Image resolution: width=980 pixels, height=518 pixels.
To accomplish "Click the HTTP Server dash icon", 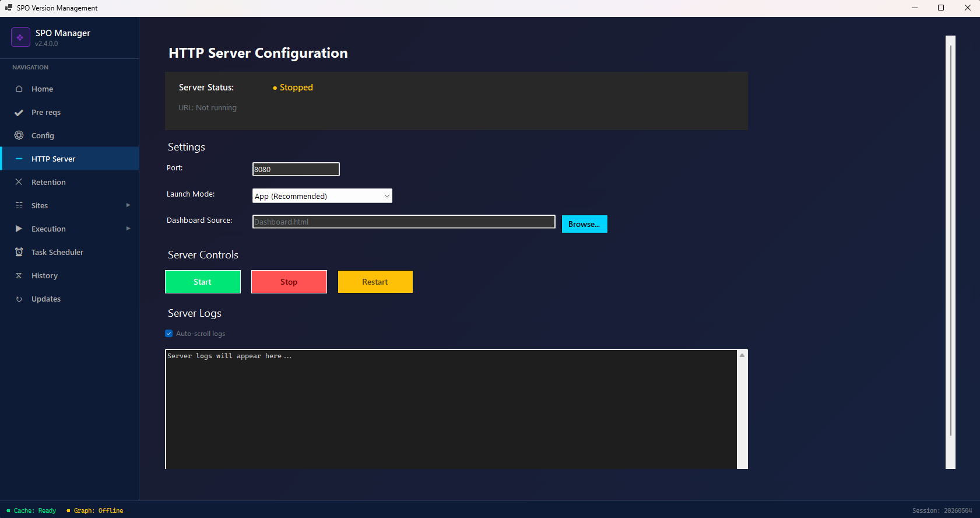I will [19, 159].
